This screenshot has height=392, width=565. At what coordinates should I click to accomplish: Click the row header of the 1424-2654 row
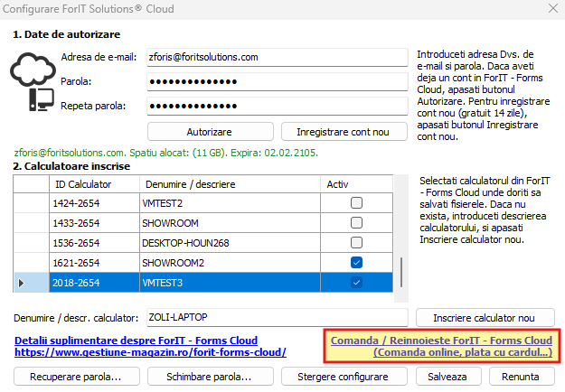pos(32,203)
